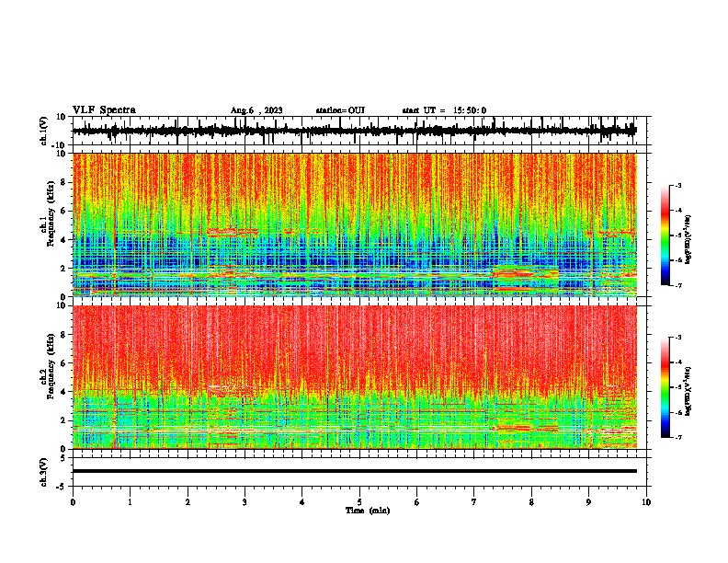728x563 pixels.
Task: Click time axis tick label "8"
Action: click(x=531, y=502)
